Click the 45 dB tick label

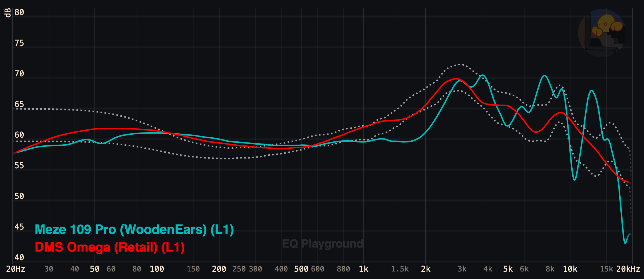[x=19, y=227]
